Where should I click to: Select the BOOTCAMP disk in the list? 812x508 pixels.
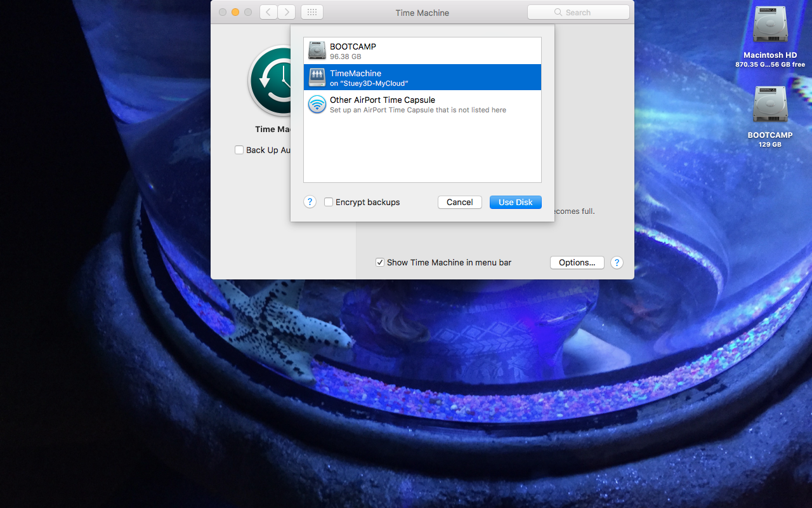(x=422, y=51)
